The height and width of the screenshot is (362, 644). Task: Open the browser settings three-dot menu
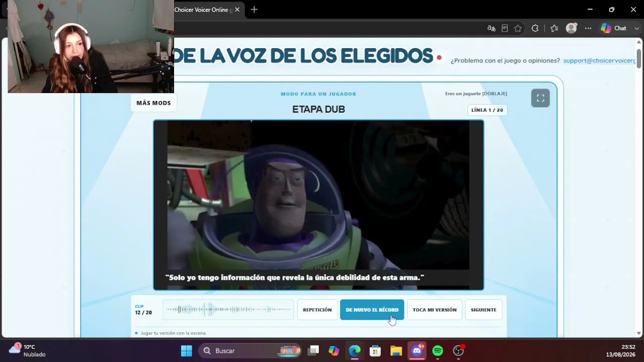(x=589, y=28)
